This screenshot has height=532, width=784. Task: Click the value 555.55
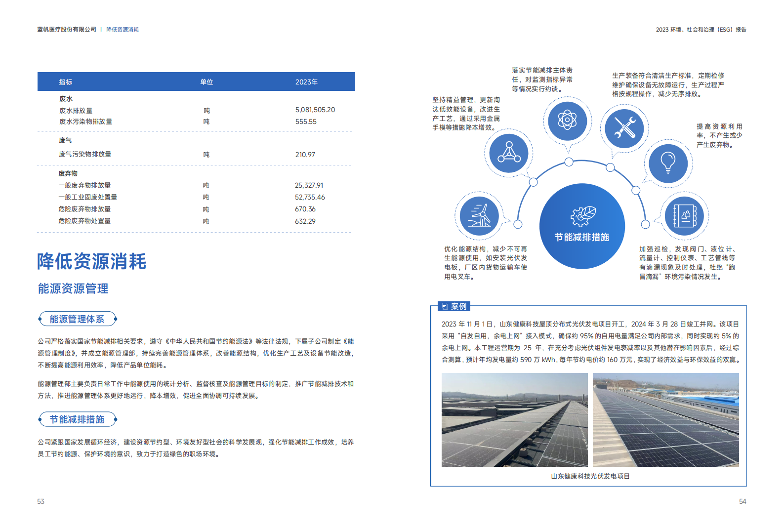[306, 122]
